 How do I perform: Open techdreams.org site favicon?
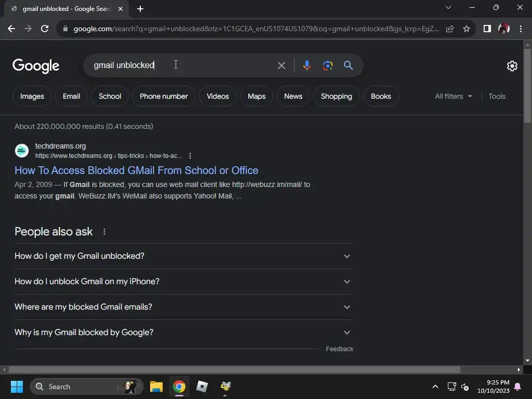click(x=22, y=151)
